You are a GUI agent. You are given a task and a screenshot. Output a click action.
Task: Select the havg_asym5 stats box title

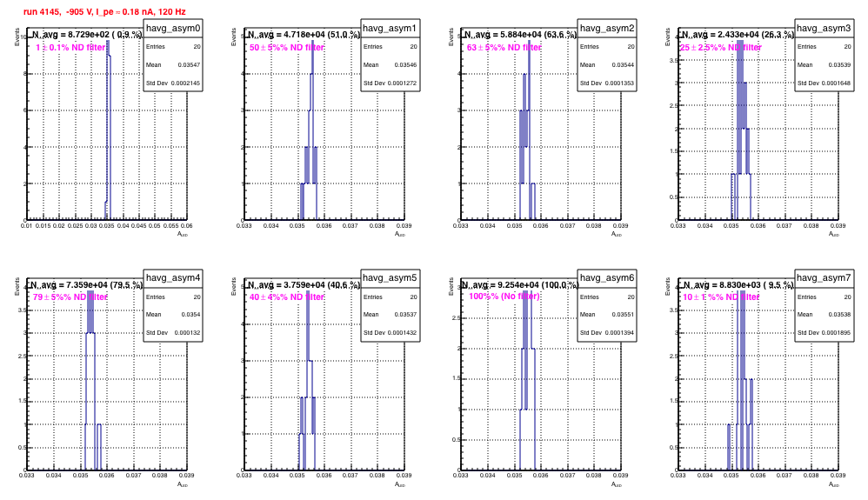(x=390, y=278)
